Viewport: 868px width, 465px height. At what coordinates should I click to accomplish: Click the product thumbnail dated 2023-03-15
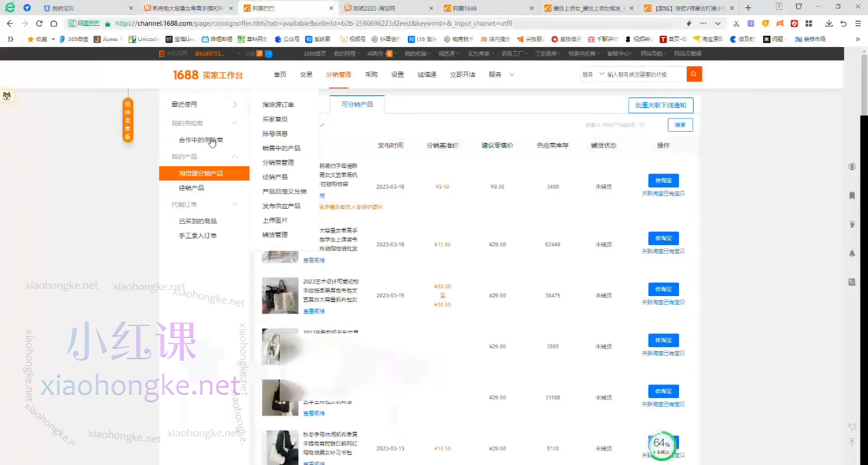280,295
